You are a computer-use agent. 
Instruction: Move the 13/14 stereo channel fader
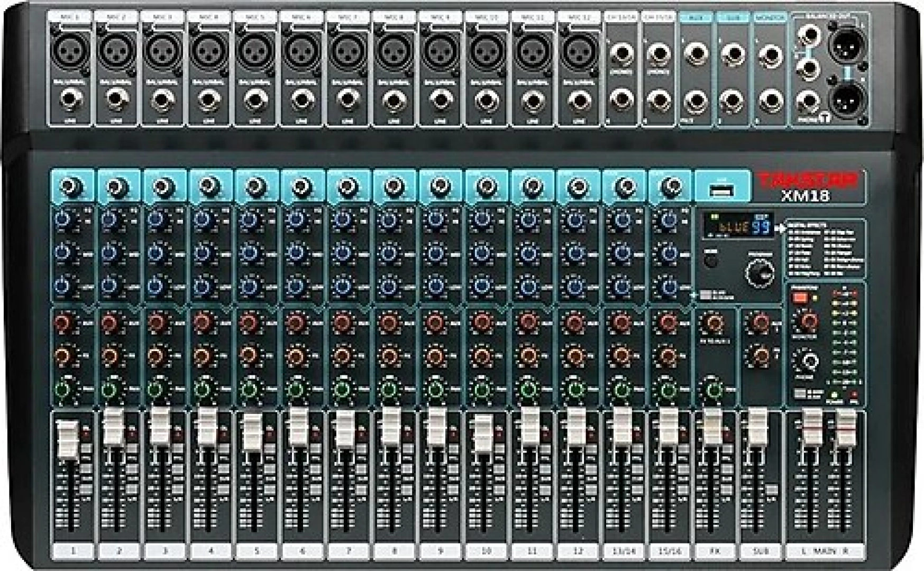tap(623, 426)
